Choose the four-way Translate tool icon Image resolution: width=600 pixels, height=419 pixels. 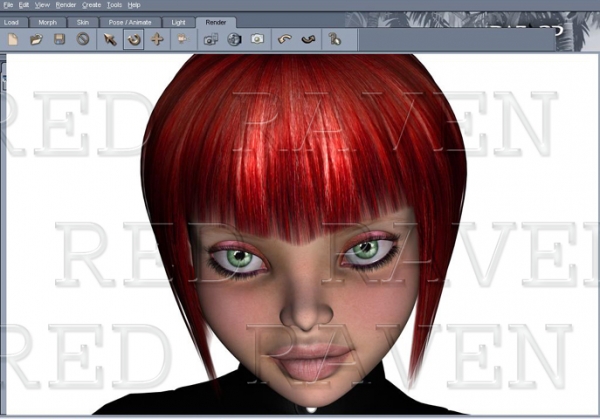click(157, 39)
